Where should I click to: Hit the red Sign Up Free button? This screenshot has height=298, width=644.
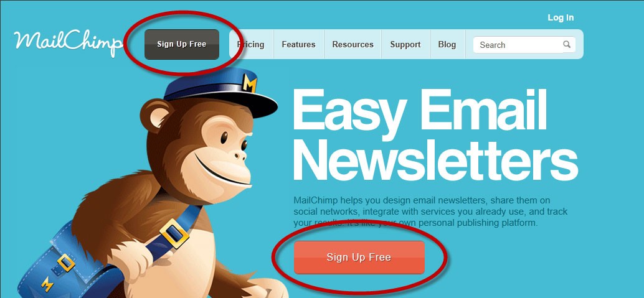click(359, 258)
